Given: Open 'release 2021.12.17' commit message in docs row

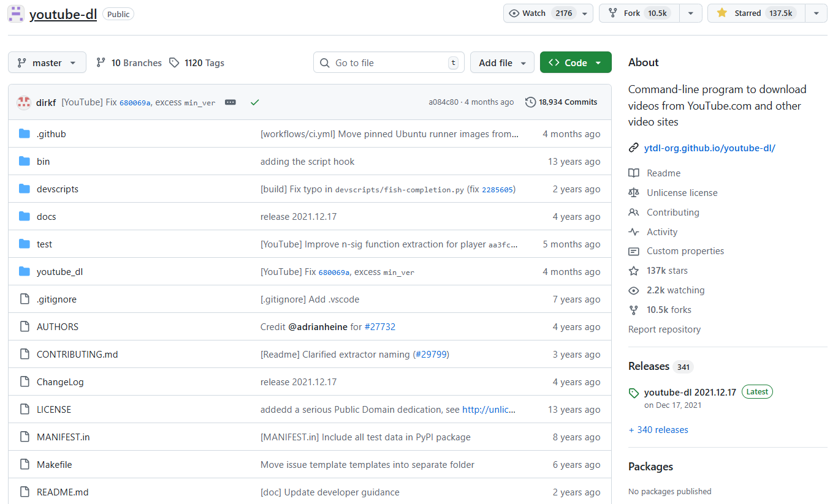Looking at the screenshot, I should coord(299,217).
